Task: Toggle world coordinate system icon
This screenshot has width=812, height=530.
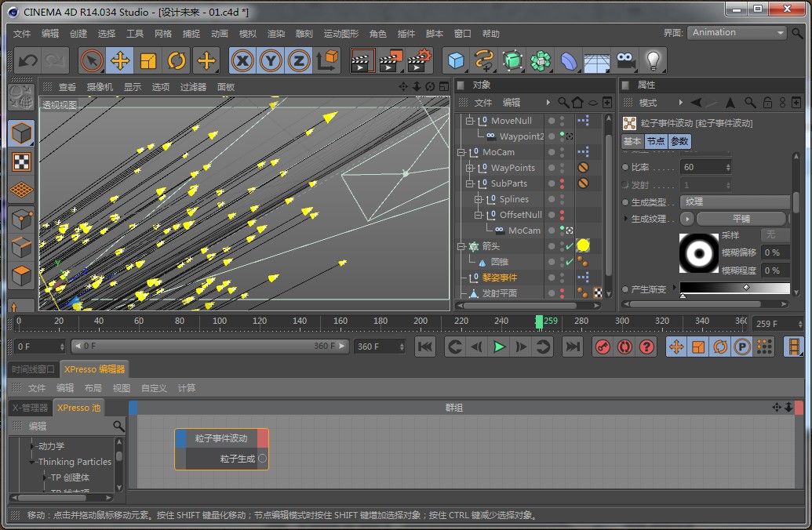Action: point(327,61)
